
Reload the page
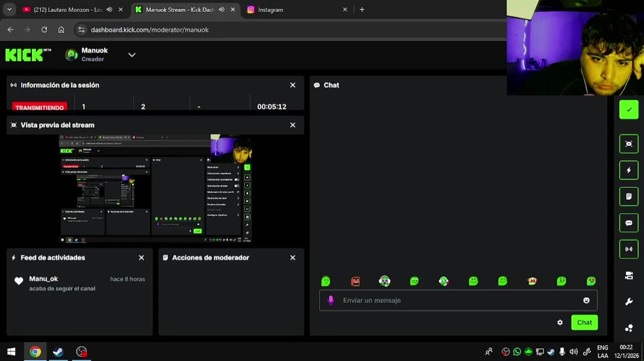pyautogui.click(x=44, y=30)
